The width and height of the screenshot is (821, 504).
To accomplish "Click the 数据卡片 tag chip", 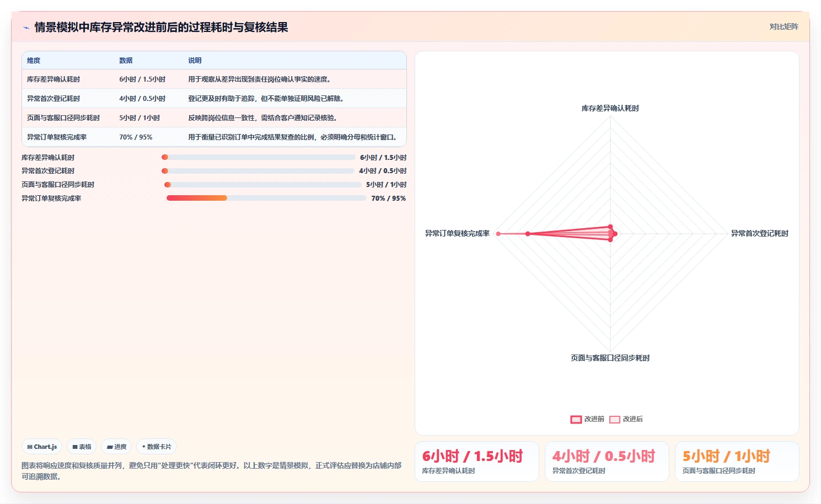I will pyautogui.click(x=157, y=447).
